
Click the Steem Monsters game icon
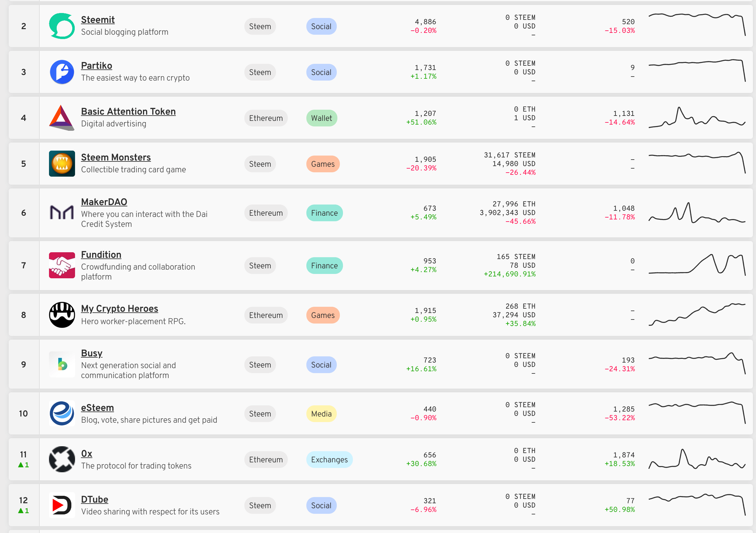[x=62, y=164]
